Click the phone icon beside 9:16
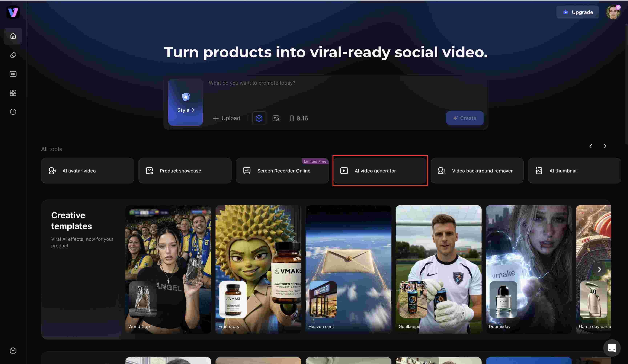The height and width of the screenshot is (364, 628). pos(292,118)
